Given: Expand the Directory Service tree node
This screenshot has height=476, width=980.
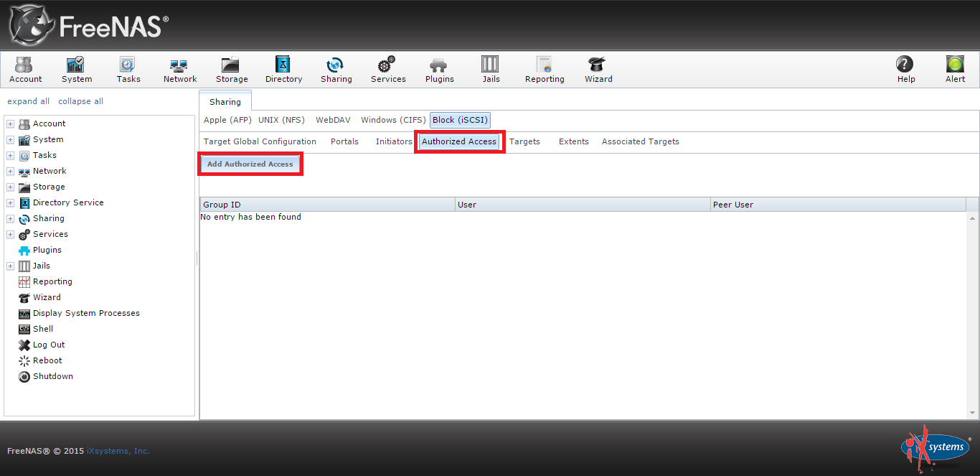Looking at the screenshot, I should click(11, 202).
